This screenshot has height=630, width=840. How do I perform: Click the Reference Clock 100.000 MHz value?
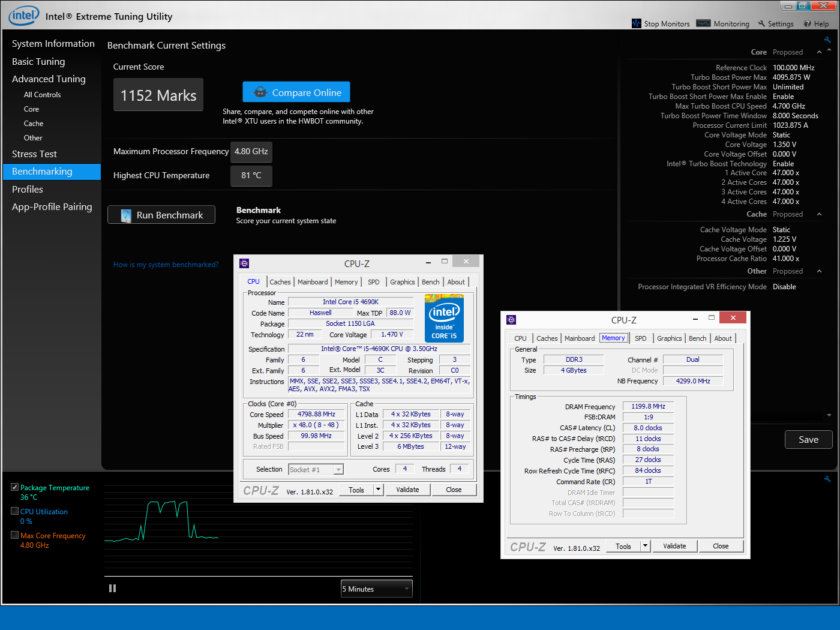(794, 68)
